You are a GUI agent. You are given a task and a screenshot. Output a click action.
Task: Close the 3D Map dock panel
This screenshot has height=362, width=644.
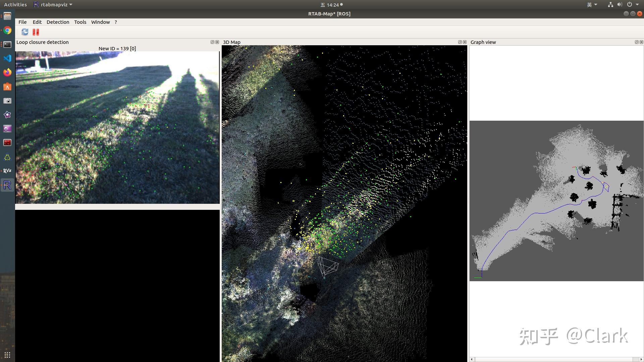point(465,42)
